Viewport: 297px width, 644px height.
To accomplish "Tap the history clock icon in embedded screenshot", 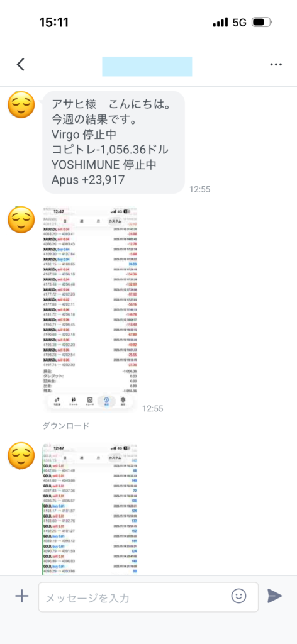I will click(106, 401).
